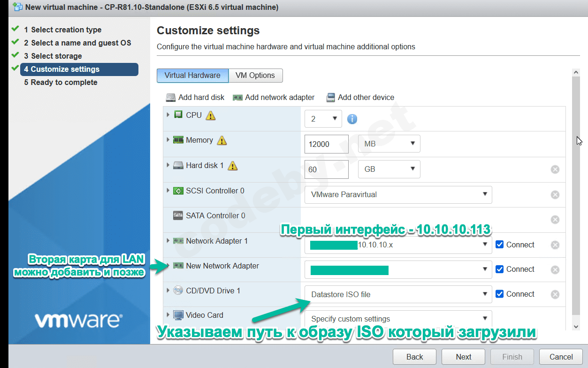Expand the Network Adapter 1 row
The image size is (588, 368).
168,241
